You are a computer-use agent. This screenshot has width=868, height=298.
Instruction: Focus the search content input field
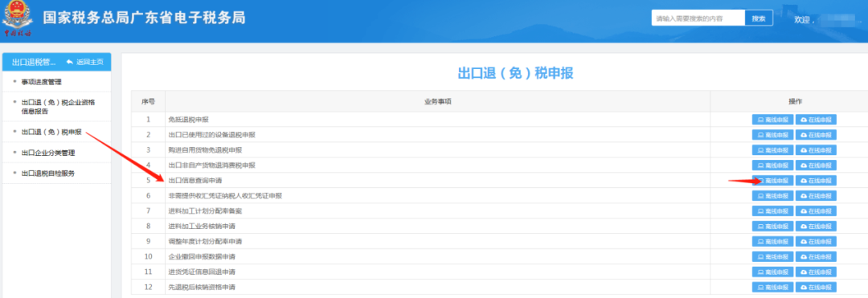coord(698,18)
